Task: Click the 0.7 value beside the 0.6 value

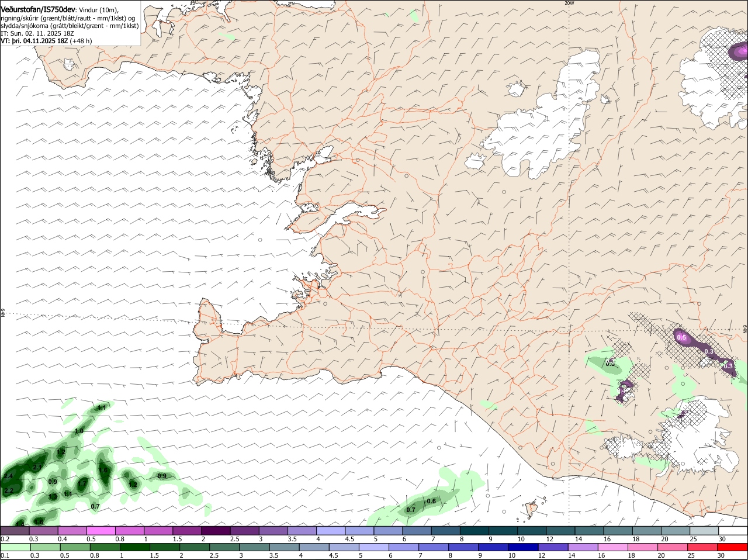Action: tap(411, 510)
